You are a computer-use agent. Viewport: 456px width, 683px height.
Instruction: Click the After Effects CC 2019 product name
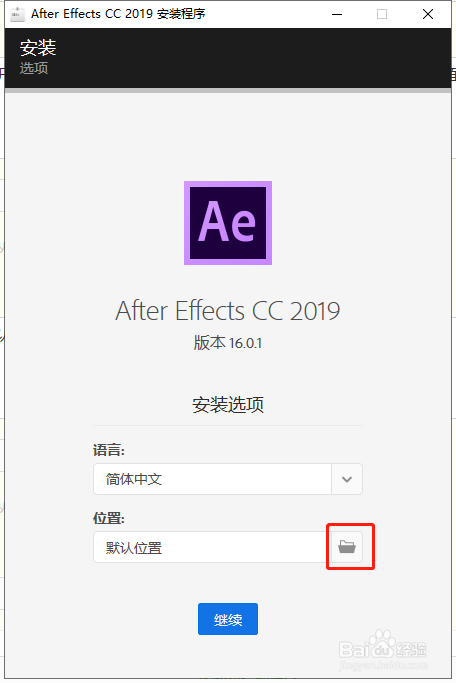pyautogui.click(x=228, y=311)
